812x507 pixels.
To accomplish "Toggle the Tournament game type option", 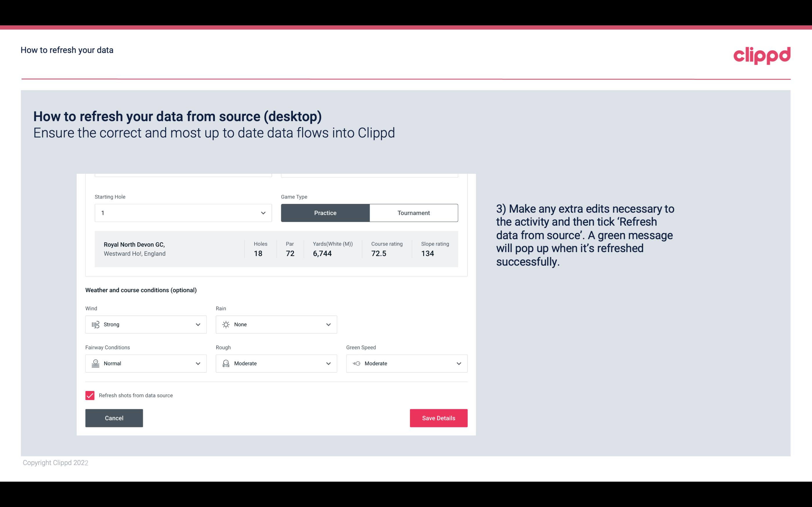I will coord(413,213).
